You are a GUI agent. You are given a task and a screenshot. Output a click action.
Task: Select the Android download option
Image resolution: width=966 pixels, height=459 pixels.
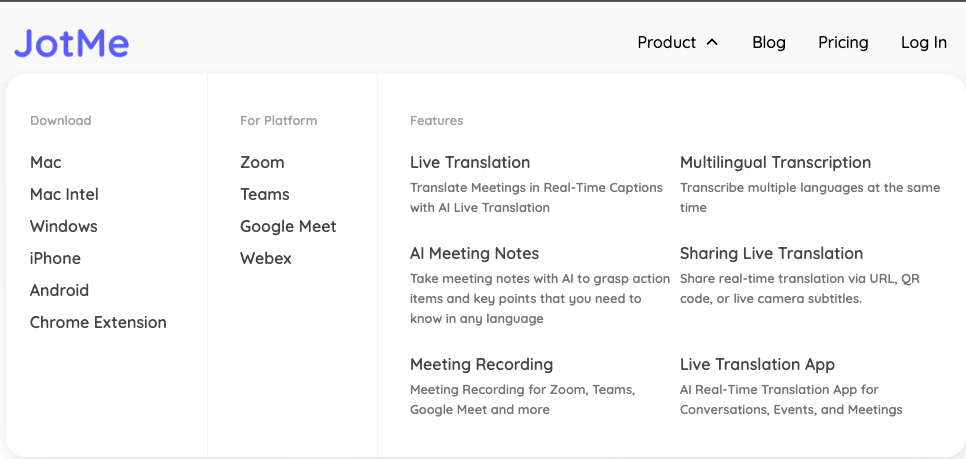click(x=59, y=290)
